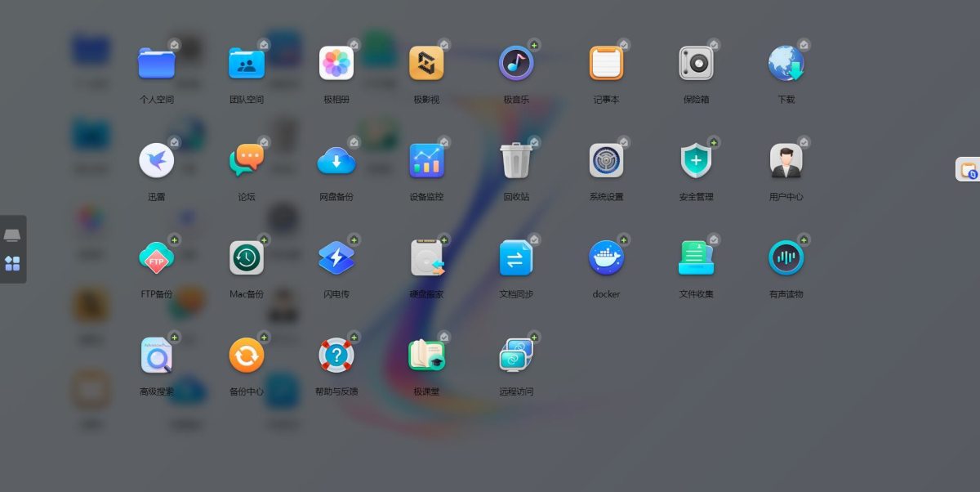
Task: Select the app grid icon in left sidebar
Action: tap(12, 263)
